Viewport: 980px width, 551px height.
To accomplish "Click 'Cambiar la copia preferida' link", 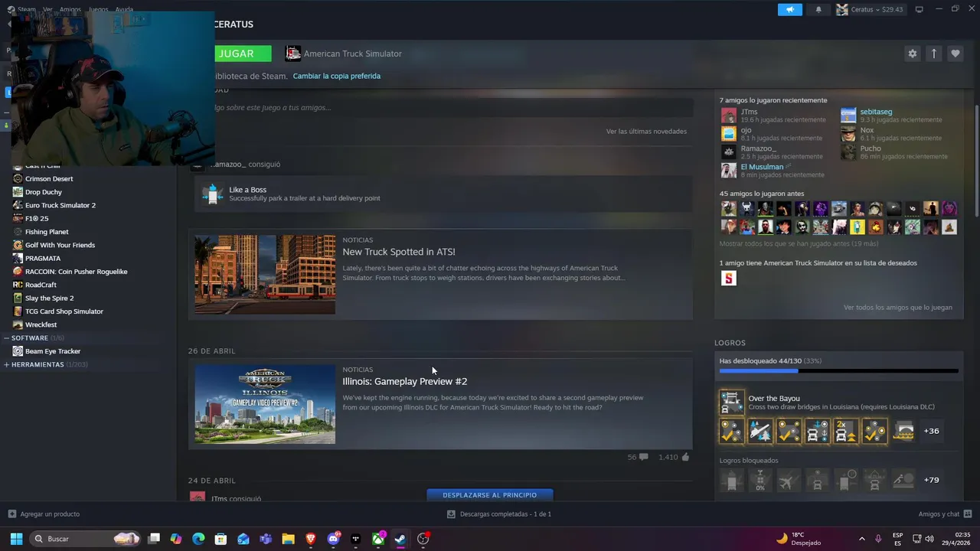I will 336,76.
